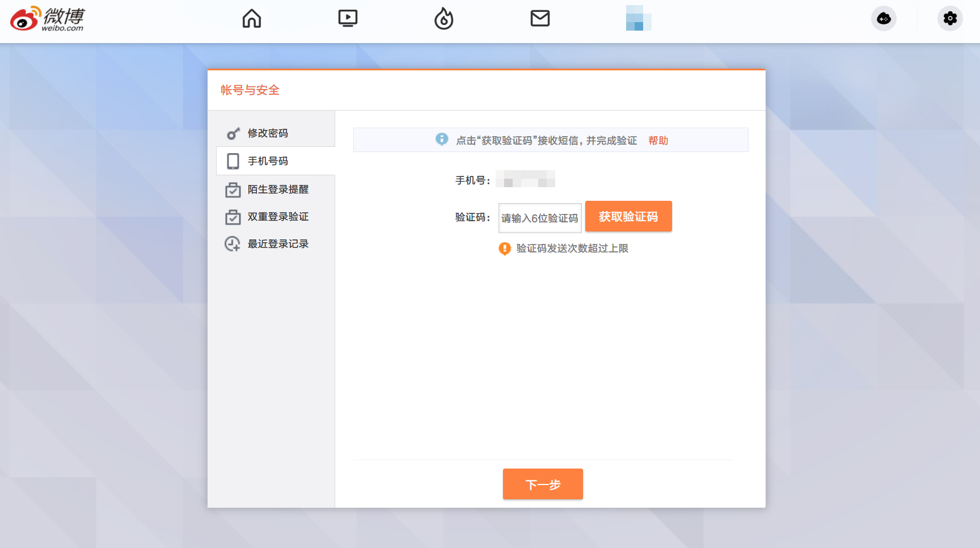Screen dimensions: 980x548
Task: Click the 获取验证码 button
Action: point(628,216)
